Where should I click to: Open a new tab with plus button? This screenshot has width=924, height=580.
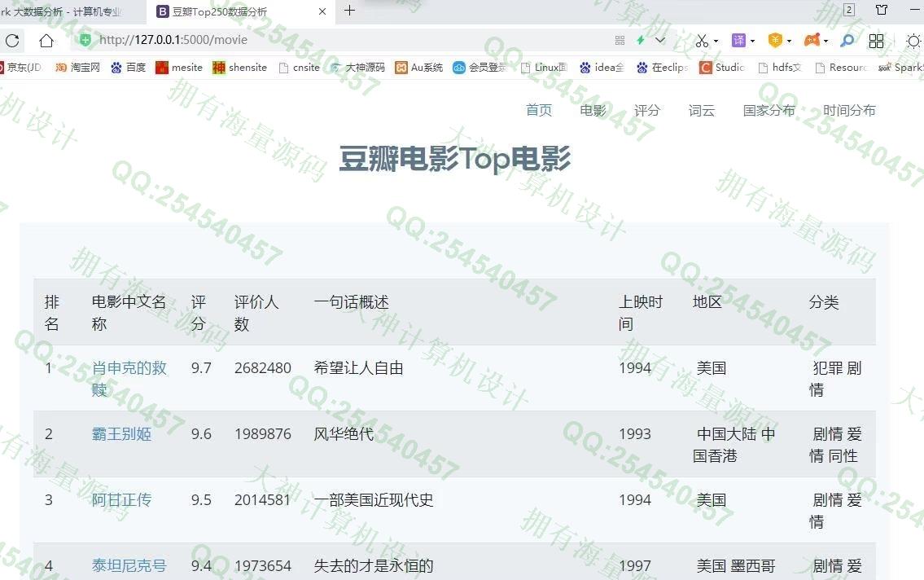[x=349, y=11]
